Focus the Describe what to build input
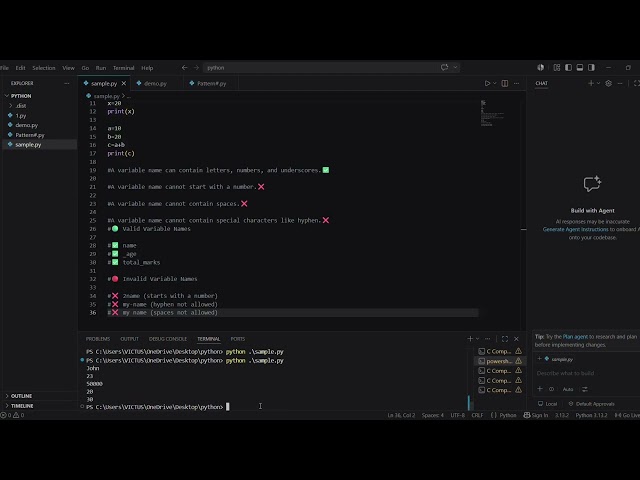640x480 pixels. pyautogui.click(x=586, y=373)
